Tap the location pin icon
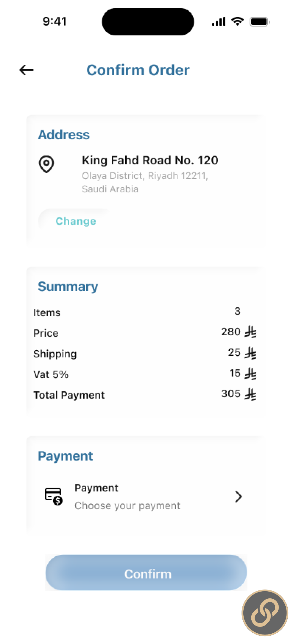Image resolution: width=296 pixels, height=644 pixels. 46,164
